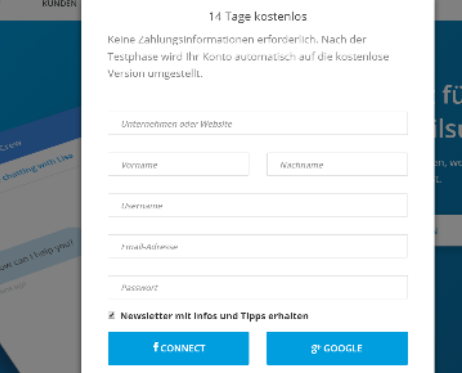Focus the Email-Adresse field
The width and height of the screenshot is (462, 373).
(258, 246)
